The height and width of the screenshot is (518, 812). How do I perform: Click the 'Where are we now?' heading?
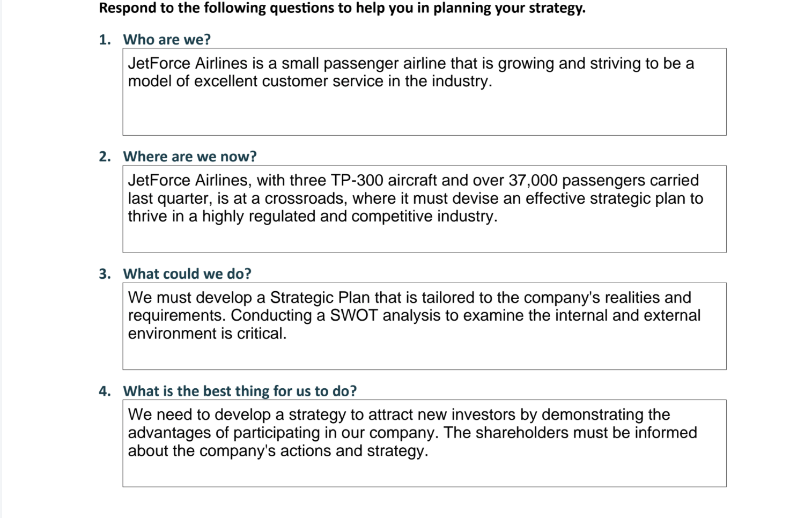tap(190, 157)
